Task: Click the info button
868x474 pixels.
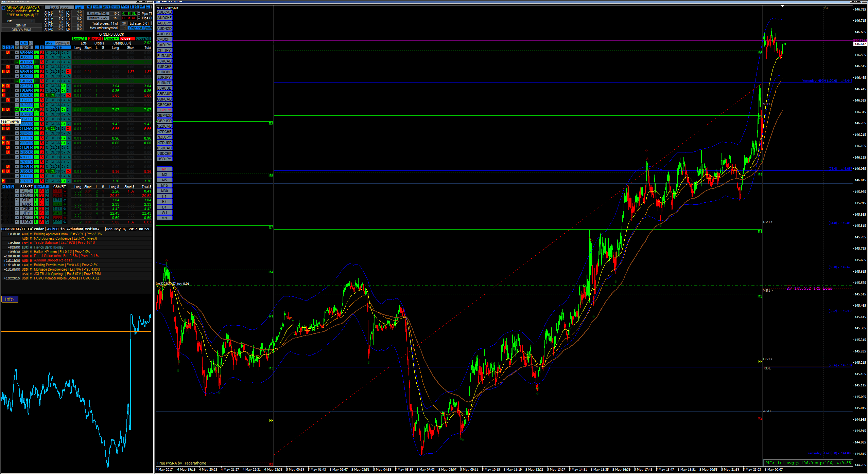Action: click(10, 299)
